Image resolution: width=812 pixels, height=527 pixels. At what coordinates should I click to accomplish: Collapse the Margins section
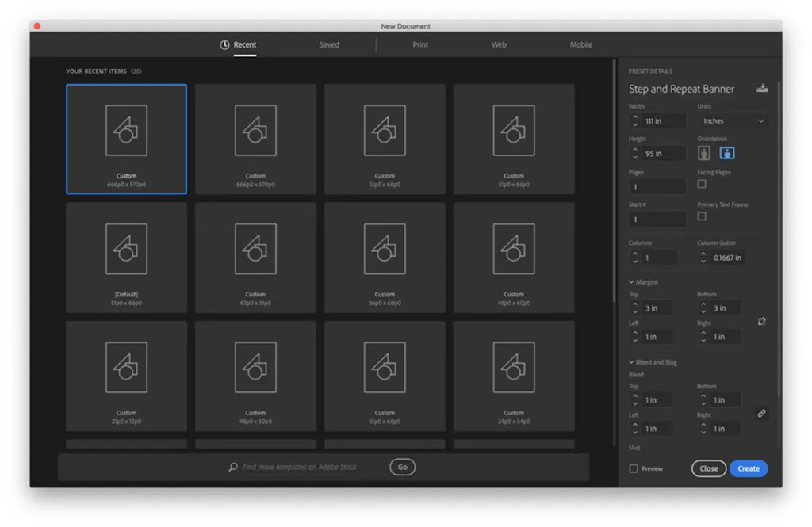(x=631, y=282)
